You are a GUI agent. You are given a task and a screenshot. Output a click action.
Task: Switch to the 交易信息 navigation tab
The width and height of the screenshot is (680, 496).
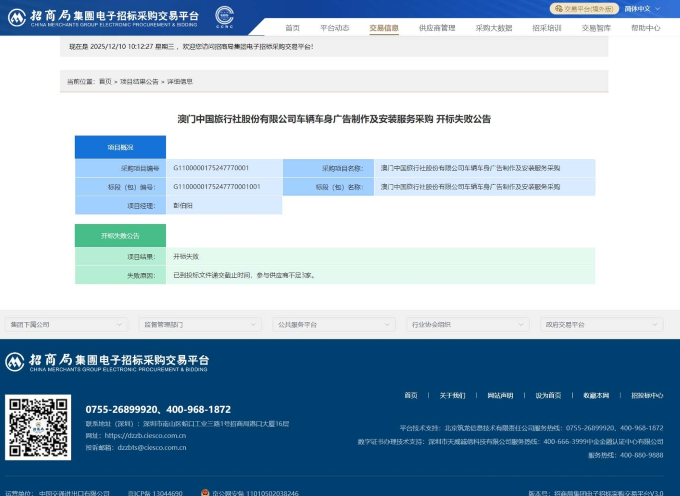click(383, 28)
